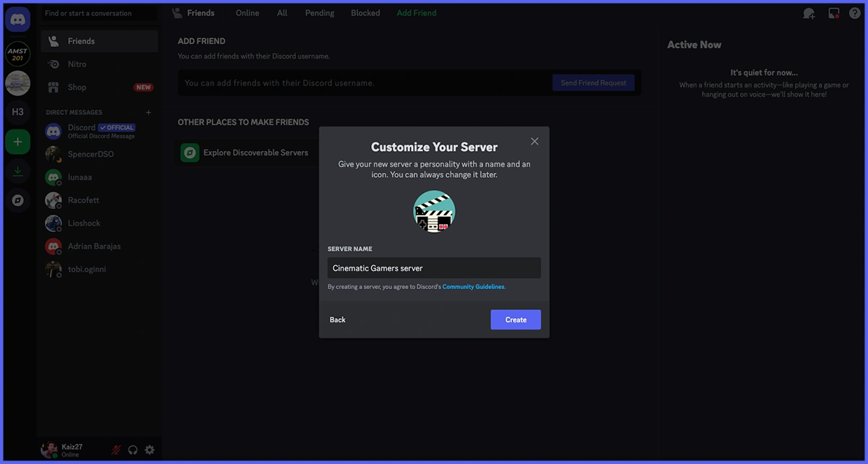Open the Community Guidelines link
This screenshot has width=868, height=464.
(x=473, y=287)
